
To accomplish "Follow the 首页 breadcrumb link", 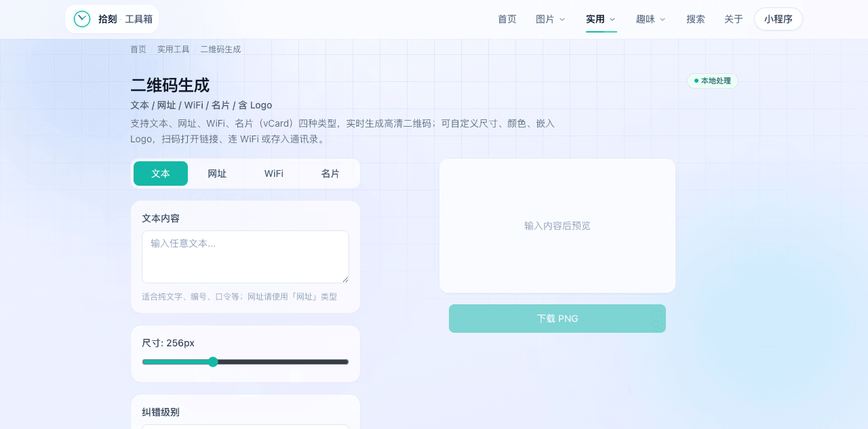I will pyautogui.click(x=138, y=49).
